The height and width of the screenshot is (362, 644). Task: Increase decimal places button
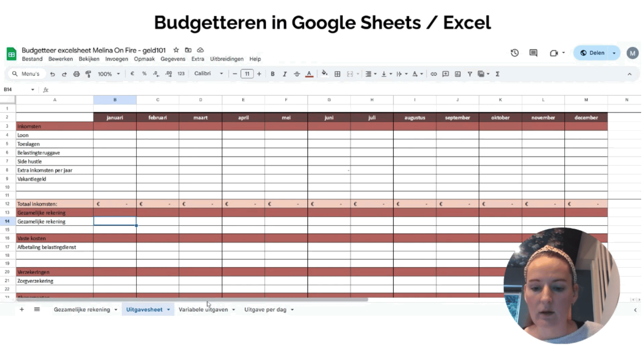point(169,74)
